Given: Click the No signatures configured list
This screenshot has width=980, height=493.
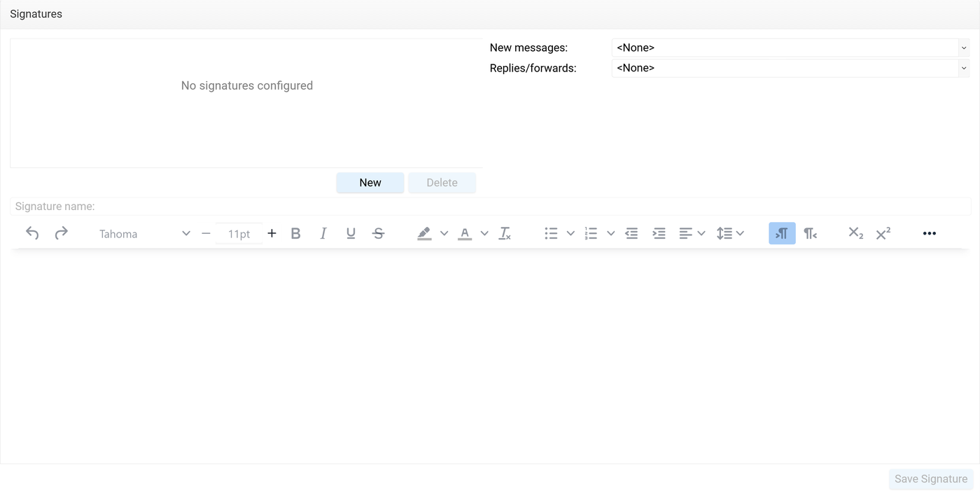Looking at the screenshot, I should coord(246,103).
